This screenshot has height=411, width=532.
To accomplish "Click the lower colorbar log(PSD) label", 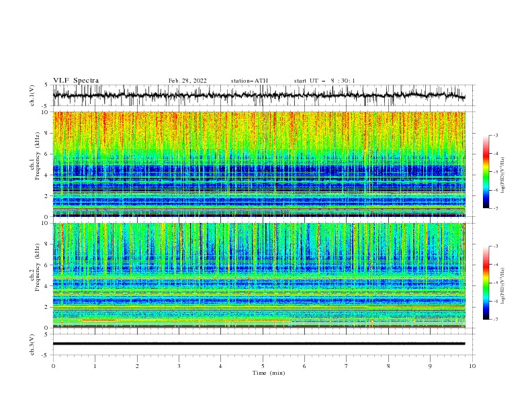I will (x=503, y=286).
